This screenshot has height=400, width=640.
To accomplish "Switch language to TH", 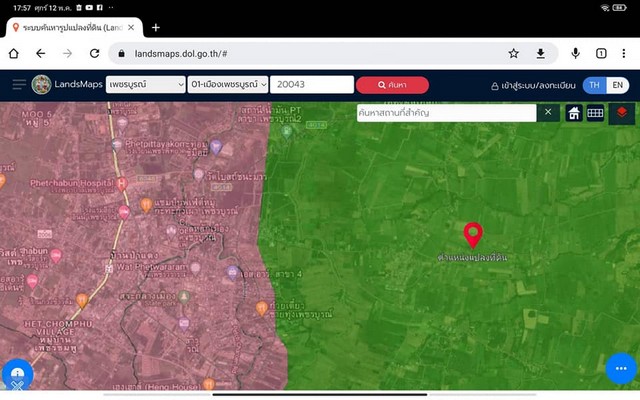I will (x=594, y=85).
